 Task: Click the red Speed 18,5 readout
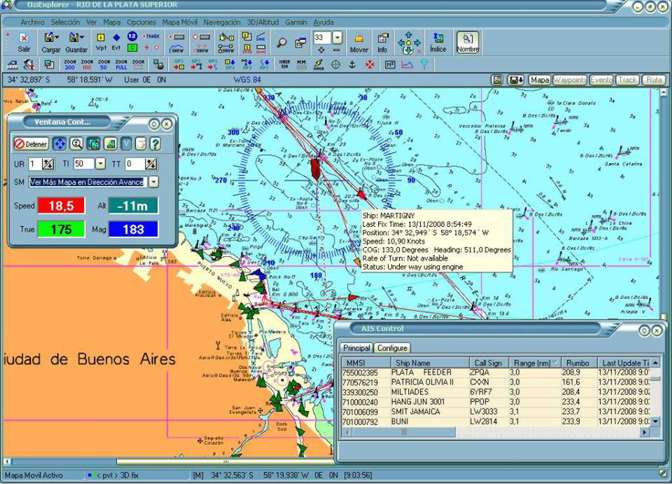coord(61,206)
